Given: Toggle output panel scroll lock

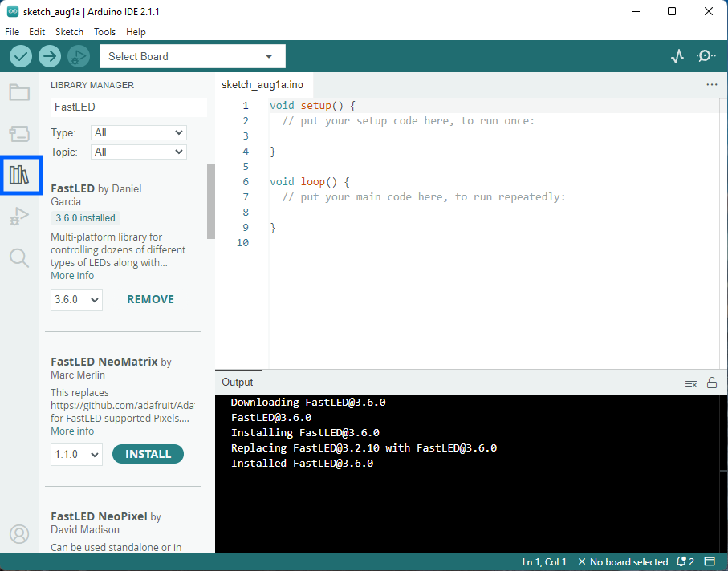Looking at the screenshot, I should (x=712, y=383).
